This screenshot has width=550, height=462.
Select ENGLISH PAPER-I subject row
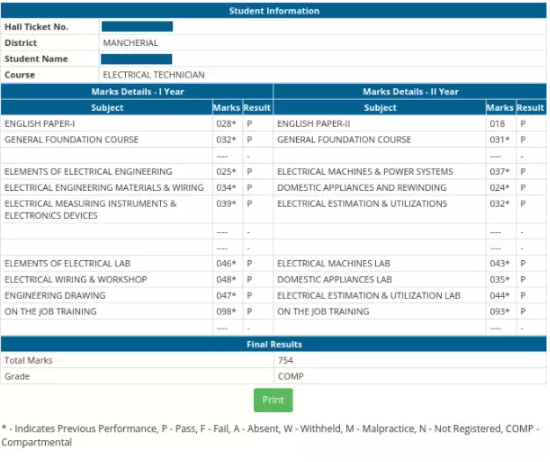click(x=39, y=123)
